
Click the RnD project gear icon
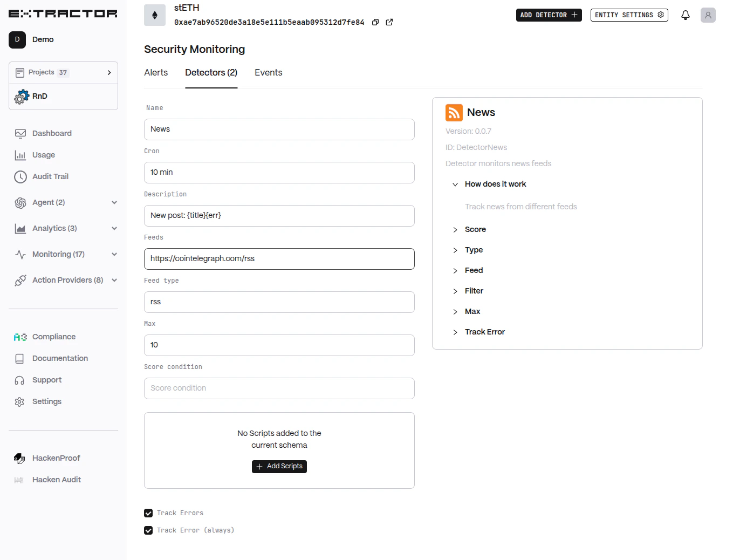click(22, 97)
